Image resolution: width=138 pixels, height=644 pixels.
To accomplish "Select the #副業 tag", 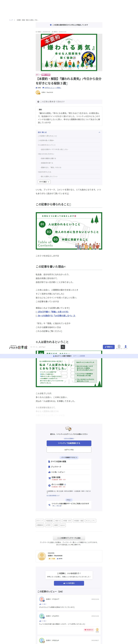I will [x=56, y=525].
